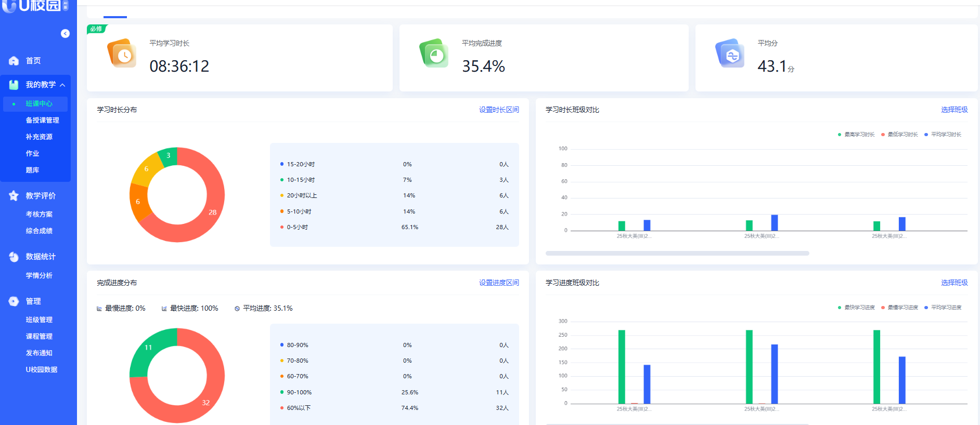Screen dimensions: 980x425
Task: Click the 我的教学 book icon
Action: click(14, 85)
